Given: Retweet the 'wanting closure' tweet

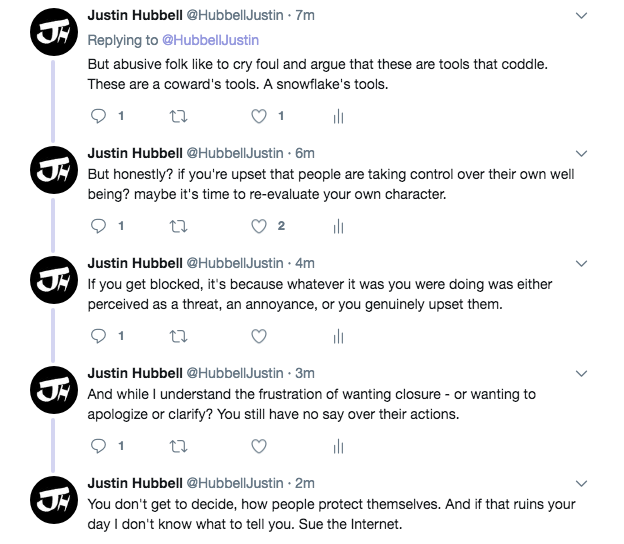Looking at the screenshot, I should click(x=179, y=446).
